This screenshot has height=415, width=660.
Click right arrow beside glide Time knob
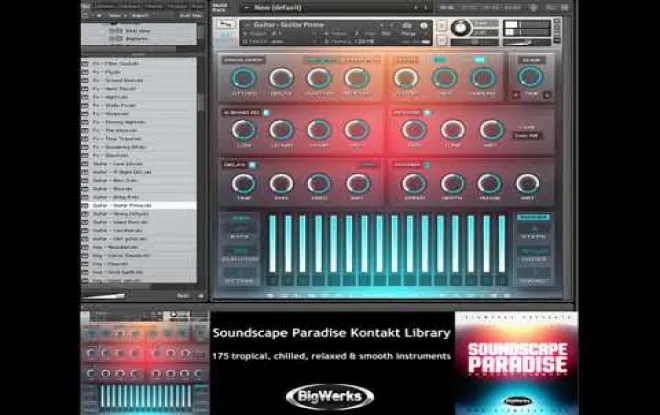click(x=547, y=95)
